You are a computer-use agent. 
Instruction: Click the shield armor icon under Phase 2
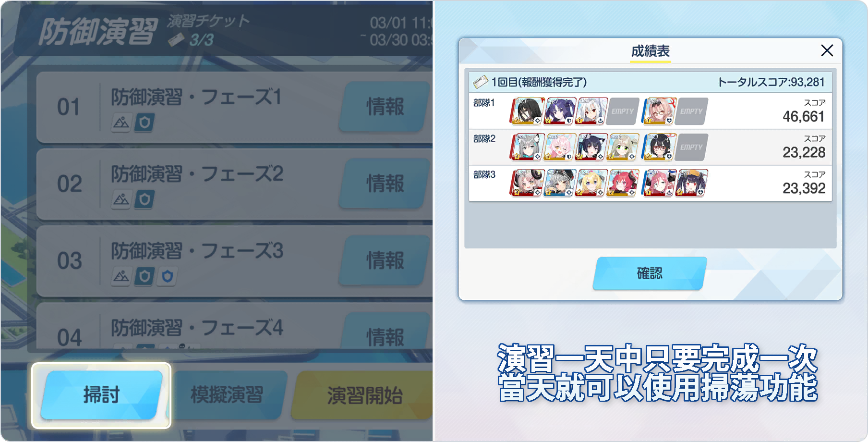144,199
